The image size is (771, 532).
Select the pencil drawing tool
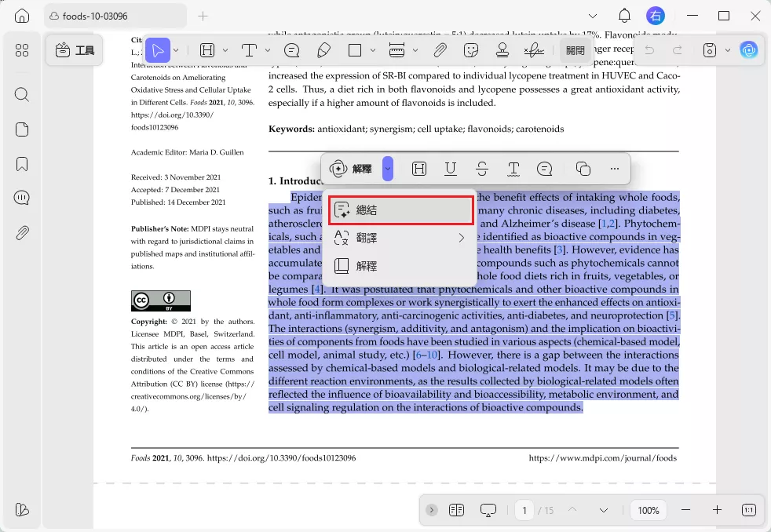click(323, 50)
